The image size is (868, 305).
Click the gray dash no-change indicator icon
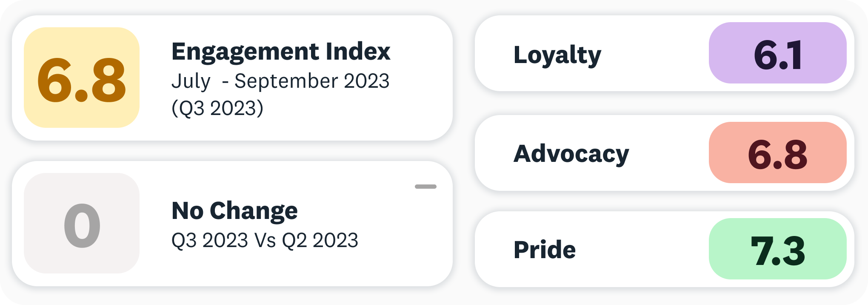pyautogui.click(x=425, y=187)
